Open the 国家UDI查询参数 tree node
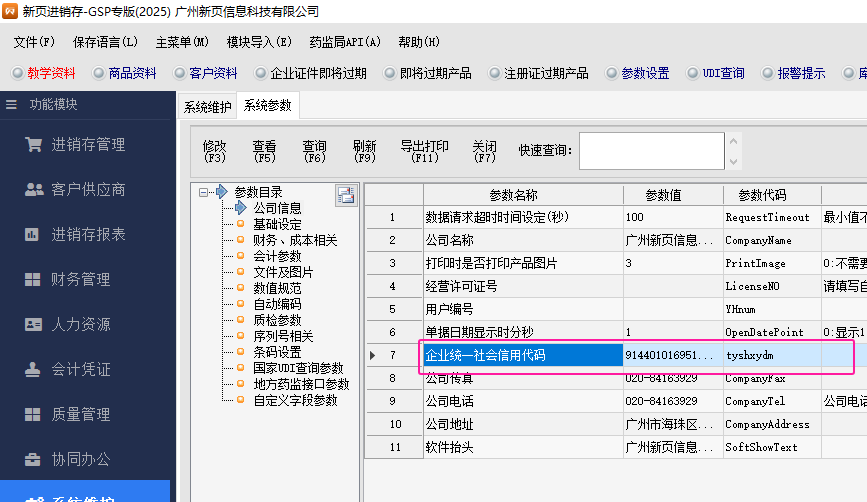The width and height of the screenshot is (867, 502). [x=297, y=368]
